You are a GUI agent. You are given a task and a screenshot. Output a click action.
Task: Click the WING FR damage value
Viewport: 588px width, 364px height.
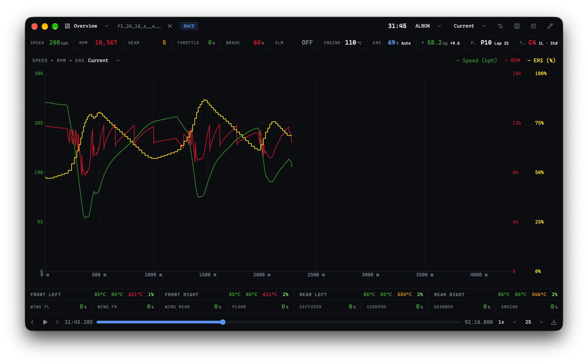pos(150,306)
